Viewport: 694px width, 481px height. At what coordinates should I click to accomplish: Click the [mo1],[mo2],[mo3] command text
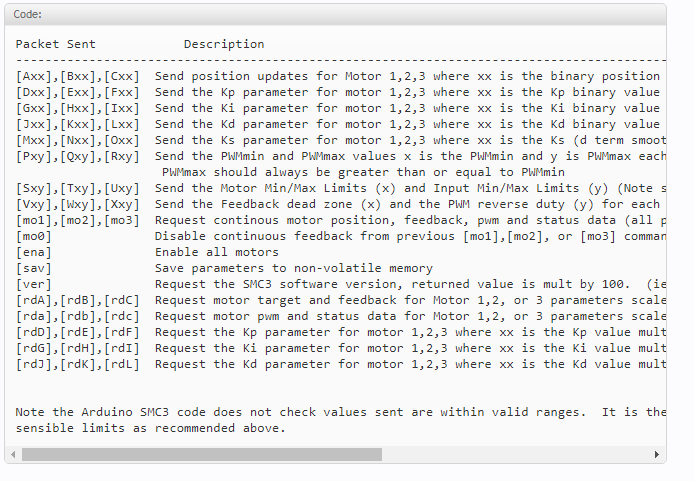click(x=78, y=220)
